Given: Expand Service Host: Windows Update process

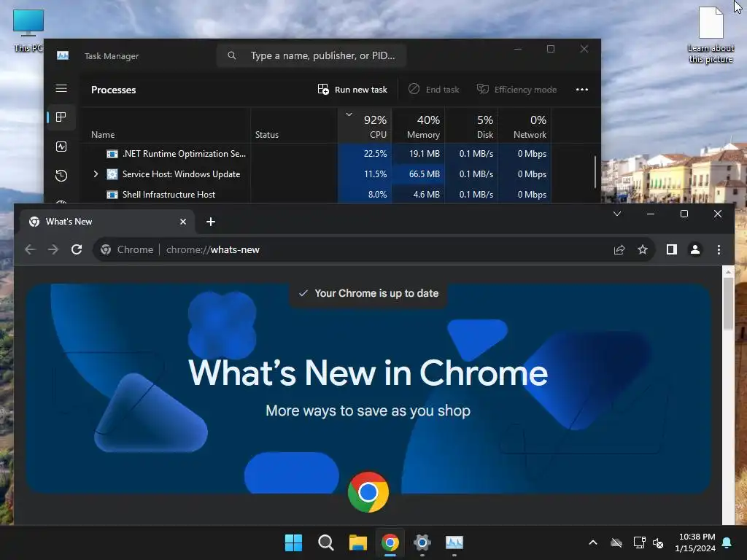Looking at the screenshot, I should [96, 174].
